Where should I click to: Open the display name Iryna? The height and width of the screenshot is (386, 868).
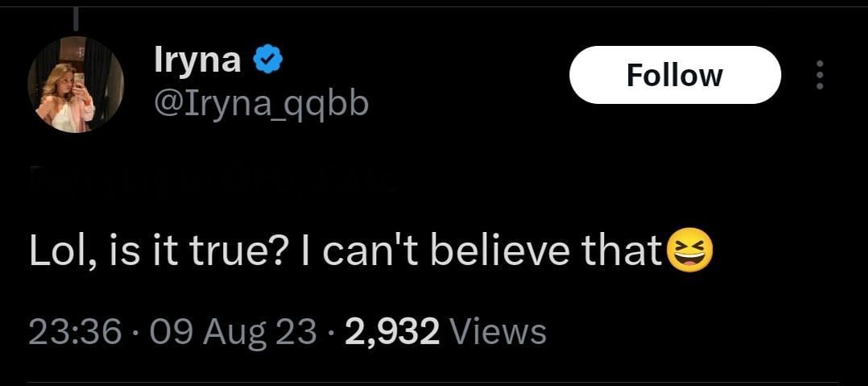pyautogui.click(x=197, y=60)
